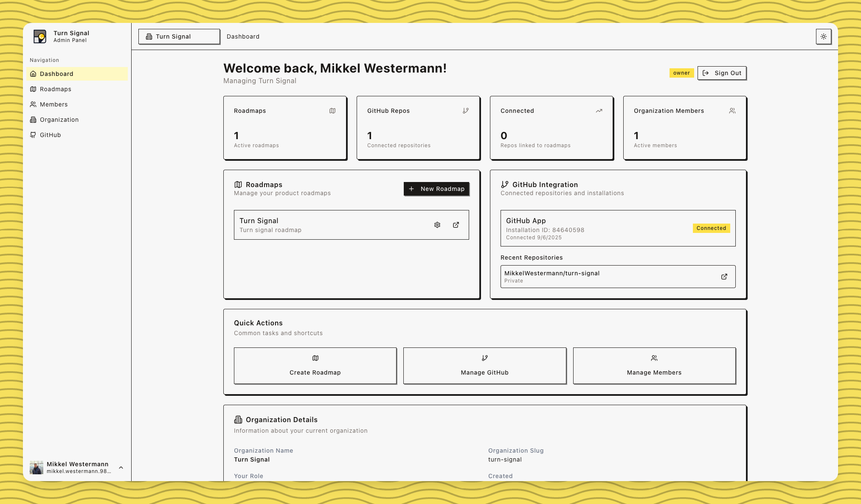Select GitHub in the navigation sidebar
Viewport: 861px width, 504px height.
coord(77,135)
